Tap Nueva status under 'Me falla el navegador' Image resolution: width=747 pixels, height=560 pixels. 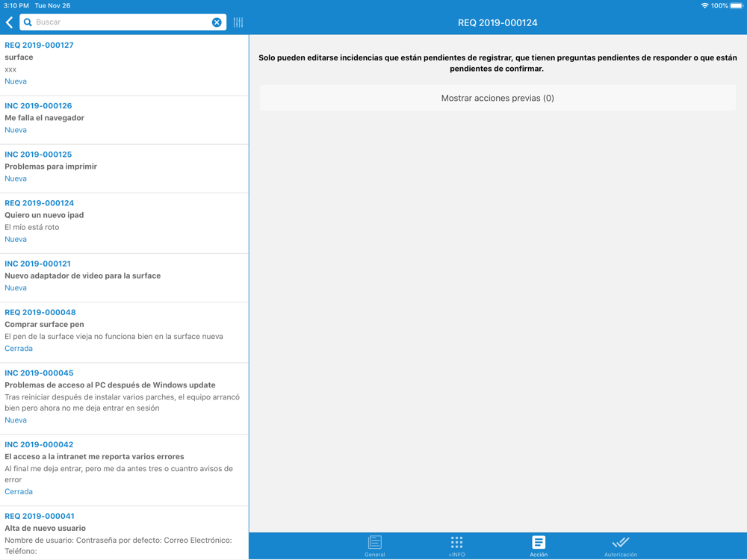click(x=16, y=130)
